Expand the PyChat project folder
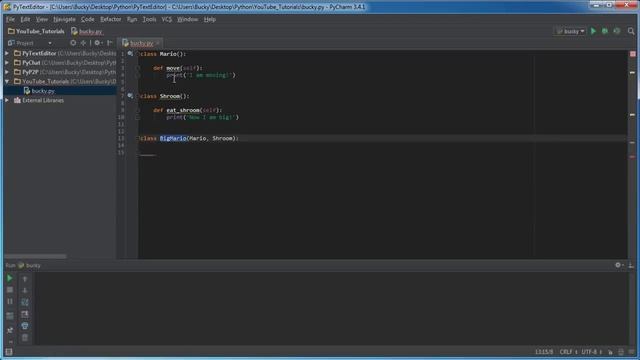This screenshot has height=360, width=640. point(7,63)
